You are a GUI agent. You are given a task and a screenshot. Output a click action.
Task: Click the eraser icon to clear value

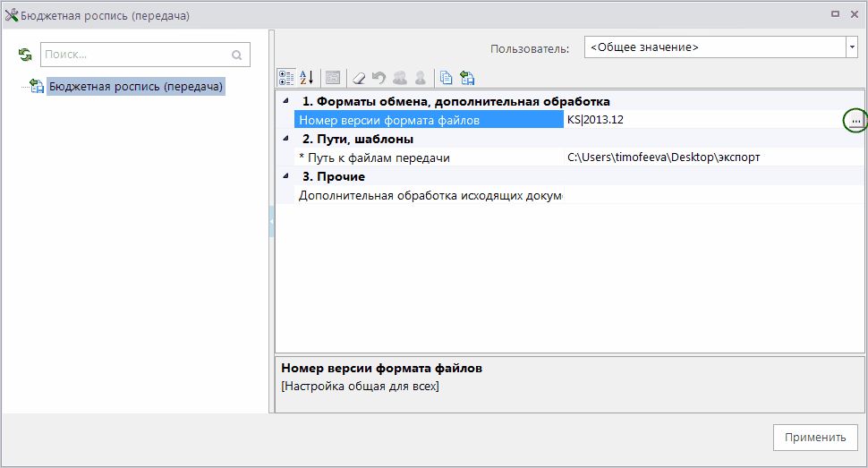tap(358, 78)
